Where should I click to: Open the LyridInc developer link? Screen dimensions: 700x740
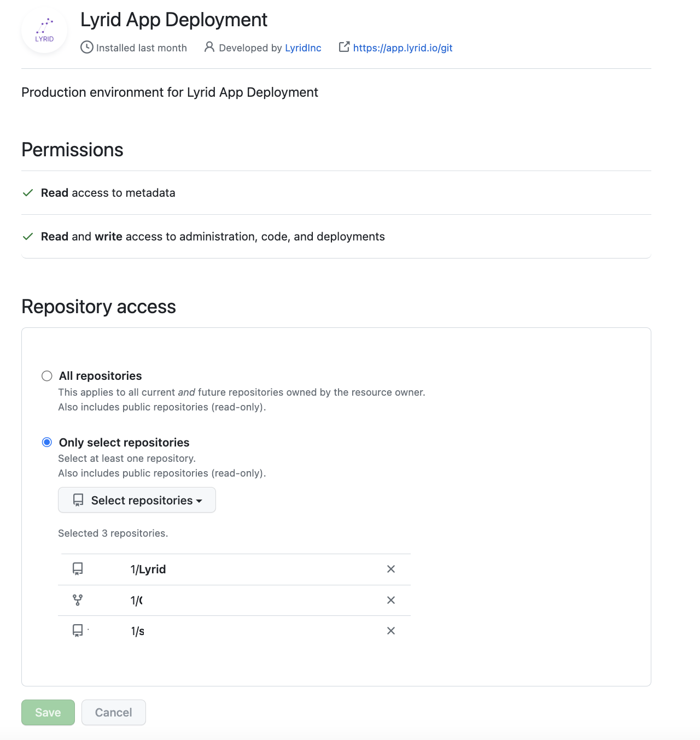coord(303,48)
